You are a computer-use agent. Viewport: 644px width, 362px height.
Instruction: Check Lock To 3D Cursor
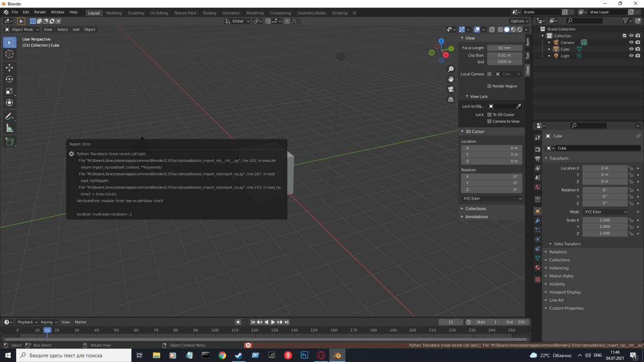coord(489,114)
